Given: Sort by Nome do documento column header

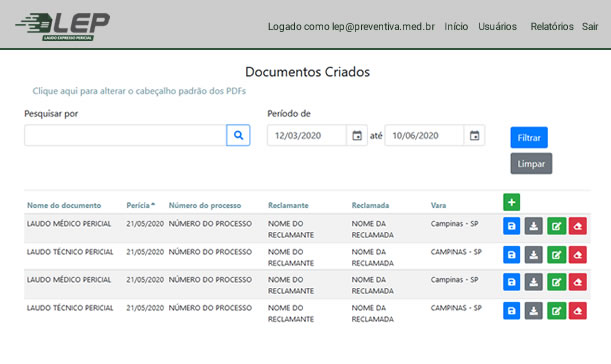Looking at the screenshot, I should (x=64, y=205).
